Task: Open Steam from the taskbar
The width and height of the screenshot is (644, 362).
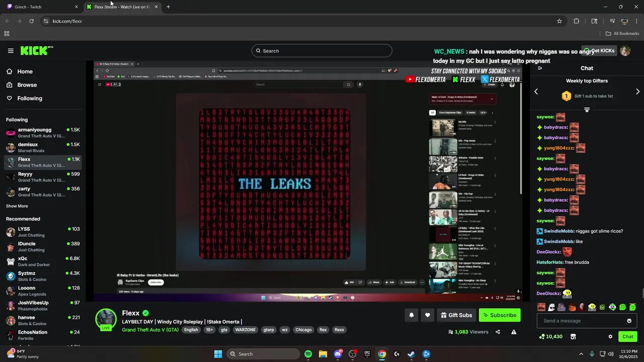Action: coord(411,354)
